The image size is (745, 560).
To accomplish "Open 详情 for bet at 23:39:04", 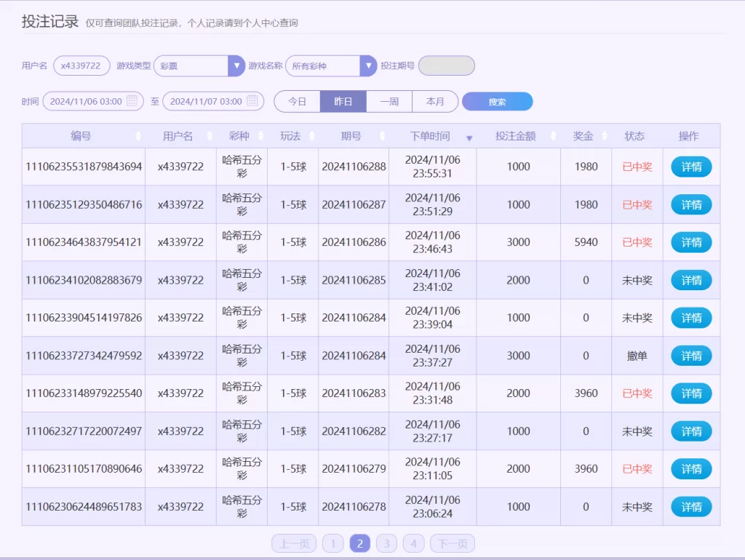I will [691, 318].
